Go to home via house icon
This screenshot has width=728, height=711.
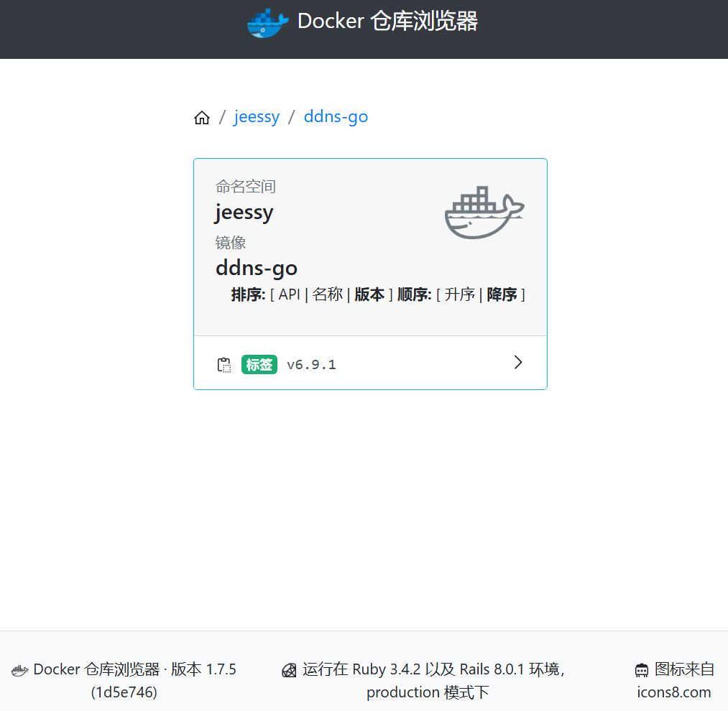tap(202, 117)
